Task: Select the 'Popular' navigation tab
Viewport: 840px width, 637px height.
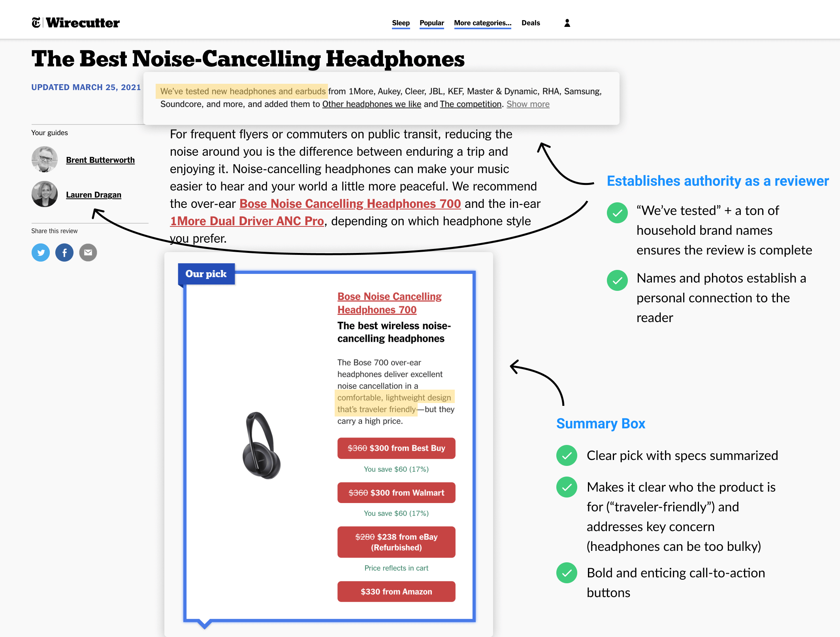Action: (x=431, y=23)
